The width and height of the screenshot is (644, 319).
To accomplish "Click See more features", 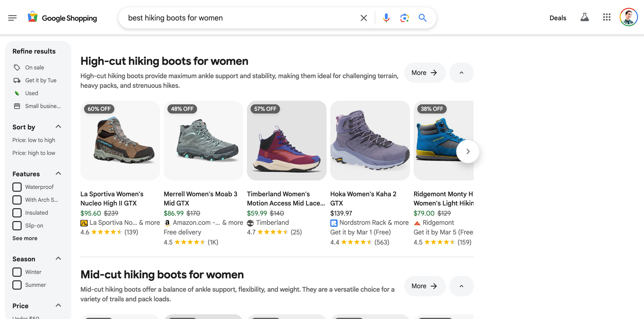I will click(25, 238).
